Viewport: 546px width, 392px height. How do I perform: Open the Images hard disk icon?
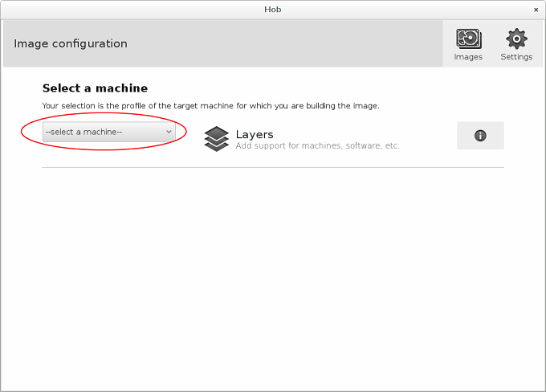[x=468, y=38]
